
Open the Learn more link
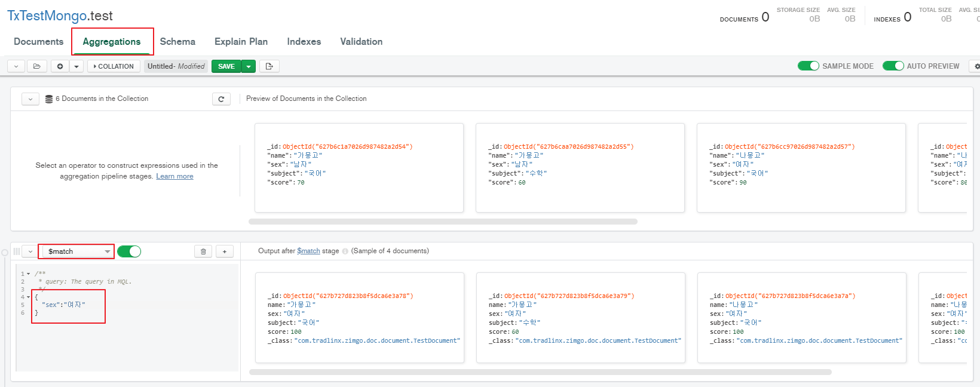[x=174, y=176]
